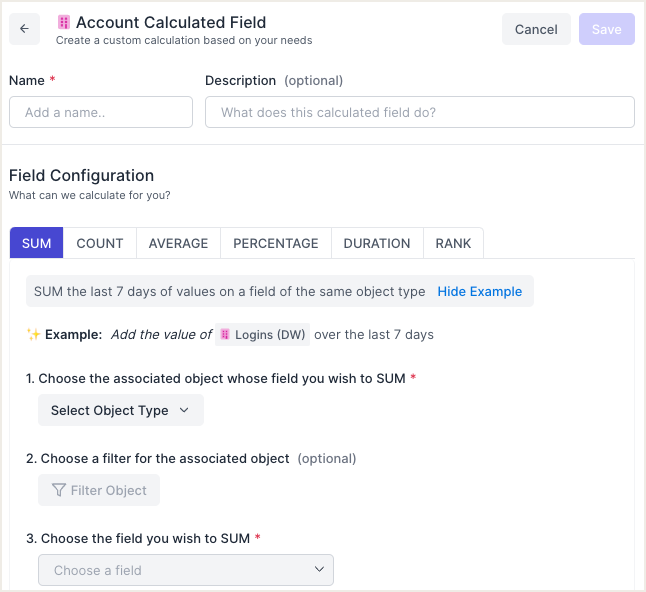Go to the DURATION tab
The width and height of the screenshot is (646, 592).
pyautogui.click(x=377, y=243)
